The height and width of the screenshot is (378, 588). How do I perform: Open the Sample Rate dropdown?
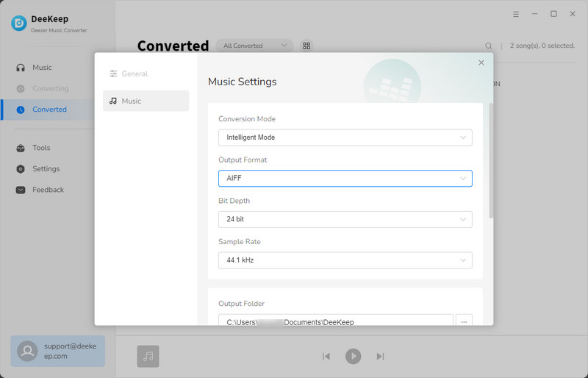(345, 260)
